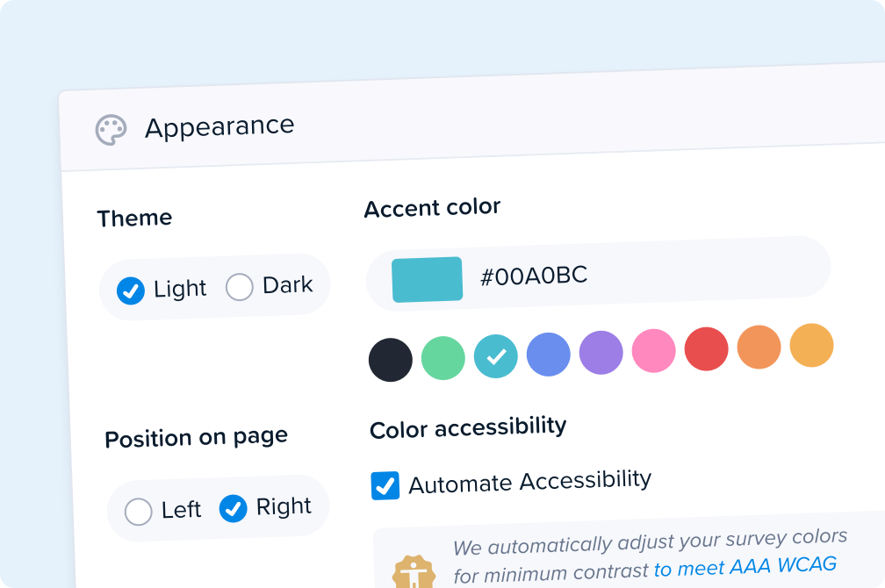Toggle the Automate Accessibility checkbox
The image size is (885, 588).
click(385, 485)
